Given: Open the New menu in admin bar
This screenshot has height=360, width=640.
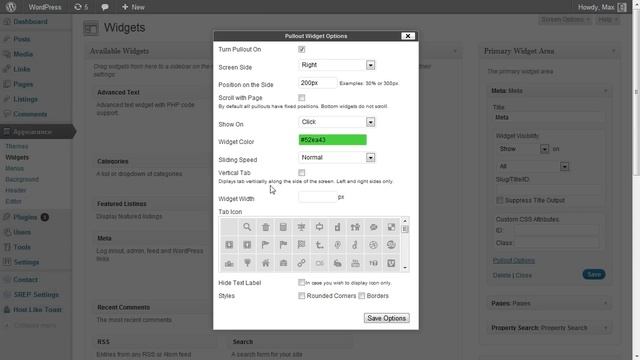Looking at the screenshot, I should tap(133, 7).
